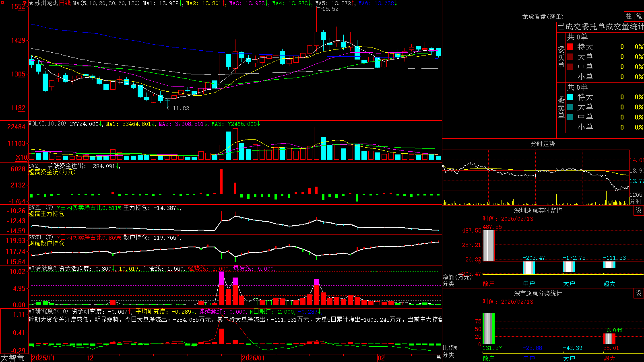Click the 2025/11 timeline marker

point(43,358)
